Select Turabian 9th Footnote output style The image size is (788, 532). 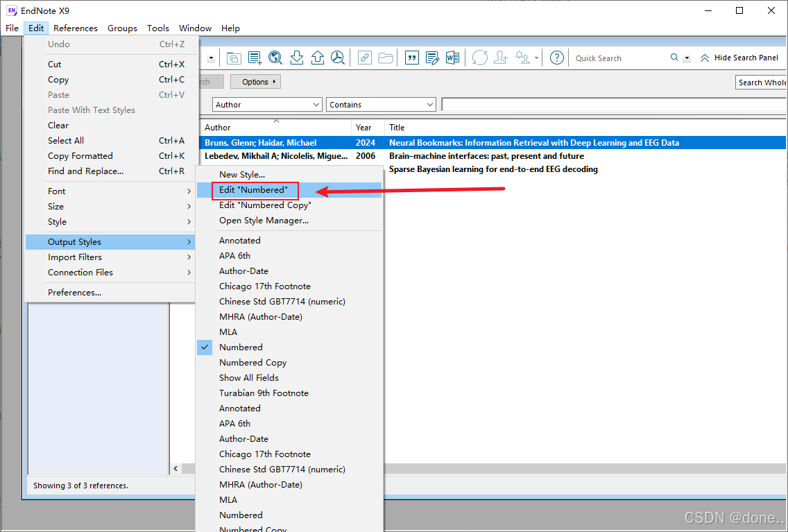coord(289,393)
